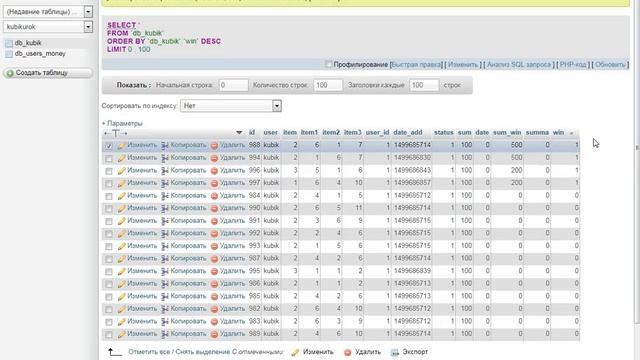Check the checkbox for row id 984

coord(109,196)
